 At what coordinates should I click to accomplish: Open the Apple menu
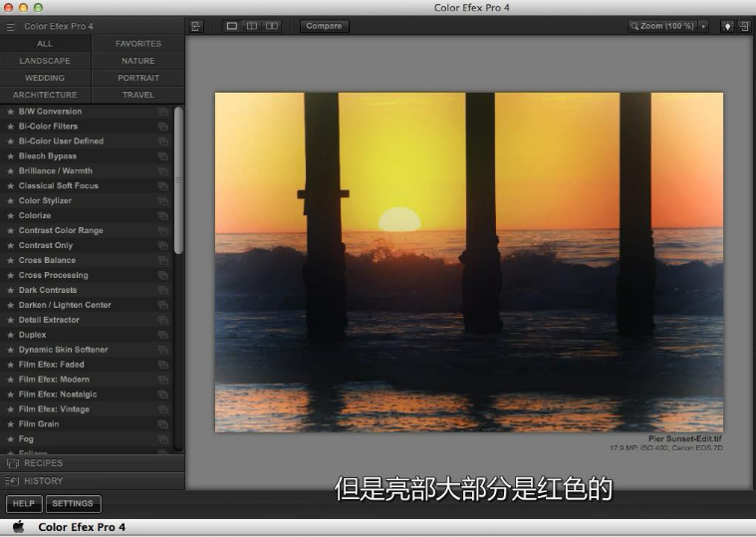pos(18,527)
